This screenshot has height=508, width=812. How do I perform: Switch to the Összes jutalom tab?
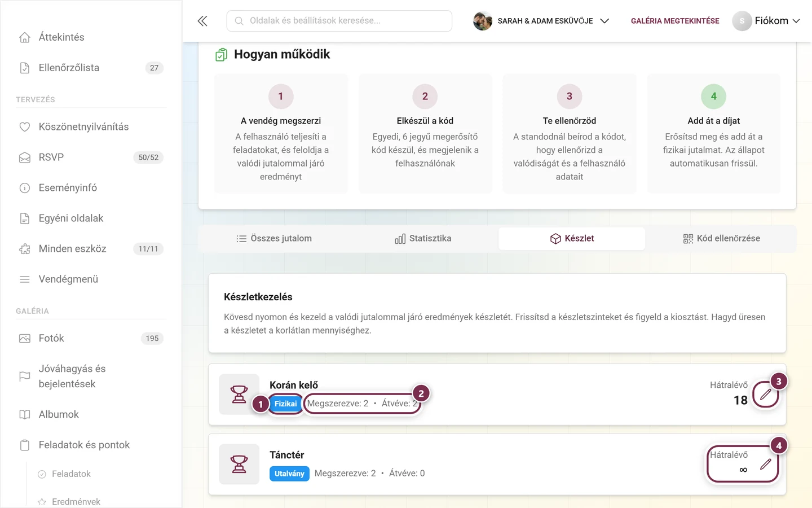[x=273, y=239]
